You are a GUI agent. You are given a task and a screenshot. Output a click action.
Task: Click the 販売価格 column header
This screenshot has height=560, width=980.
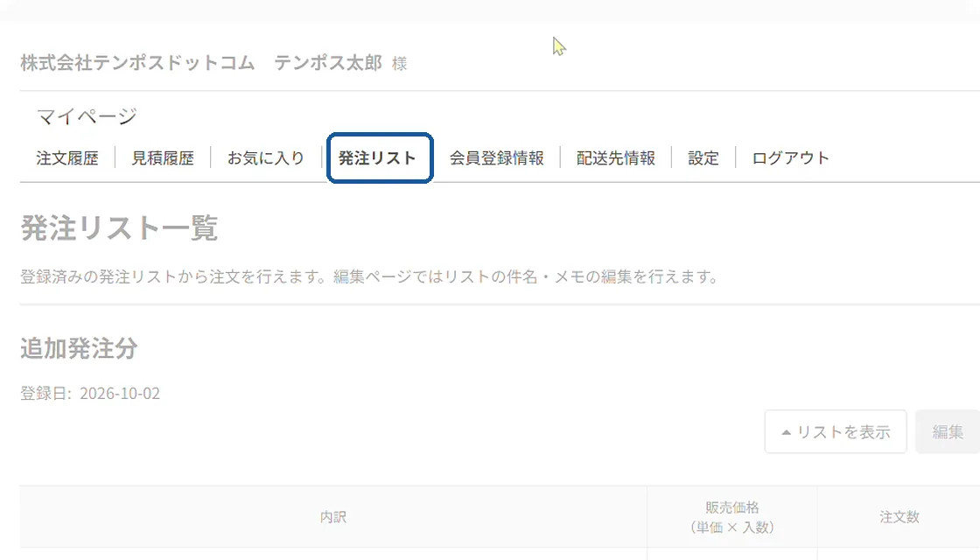pos(731,517)
